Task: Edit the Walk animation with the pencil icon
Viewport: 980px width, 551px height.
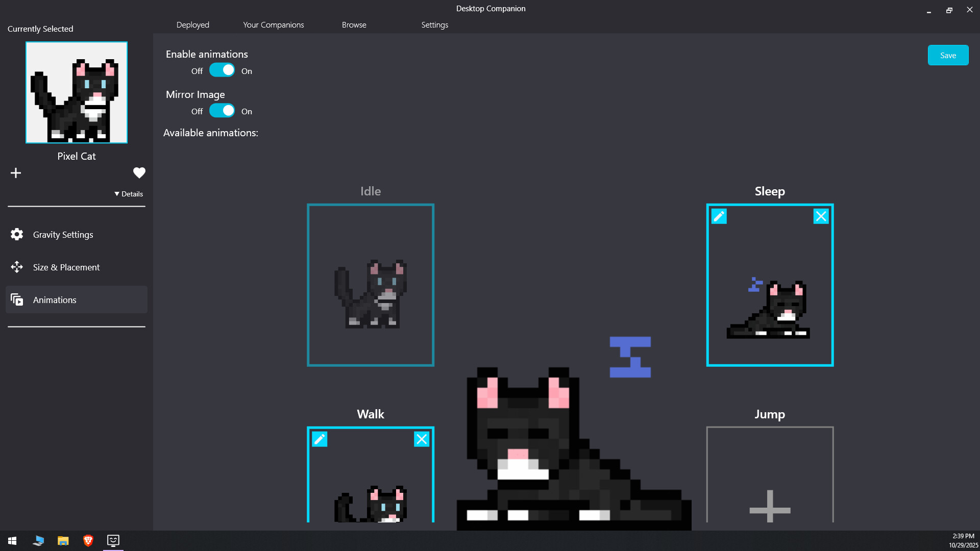Action: 320,439
